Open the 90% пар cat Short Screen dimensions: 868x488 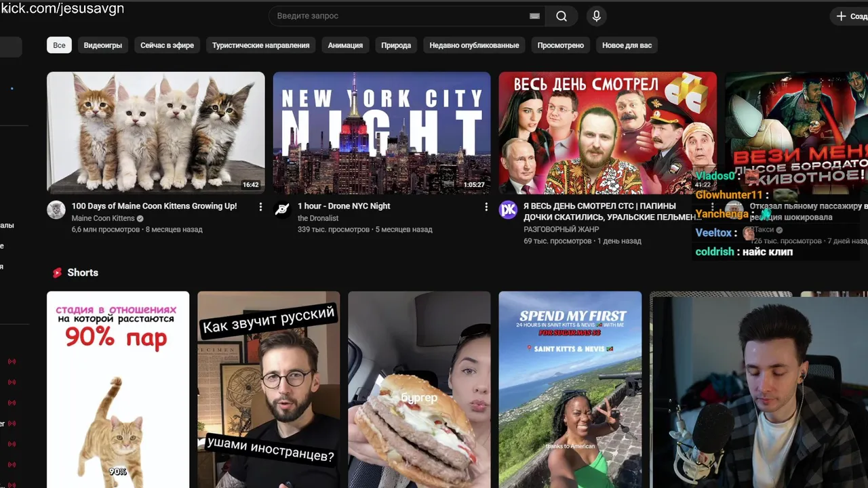[118, 390]
